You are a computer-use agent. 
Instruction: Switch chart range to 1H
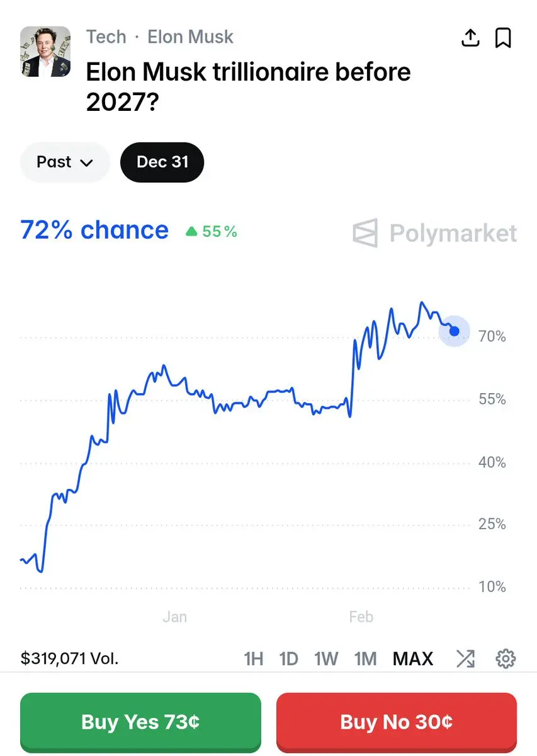click(x=253, y=659)
